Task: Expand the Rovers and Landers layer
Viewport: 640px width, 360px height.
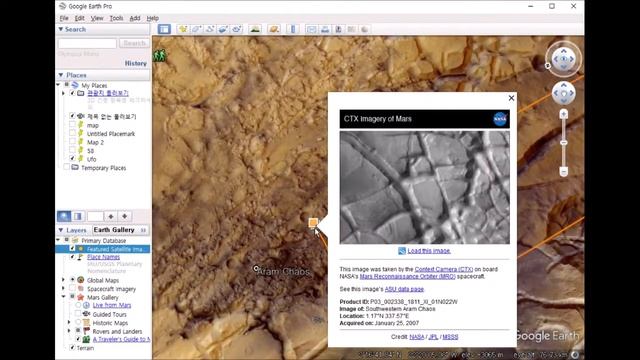Action: coord(69,331)
